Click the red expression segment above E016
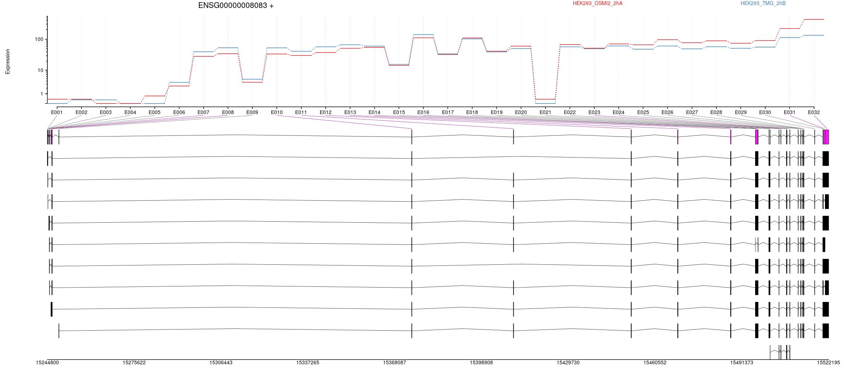The image size is (868, 369). [x=423, y=38]
